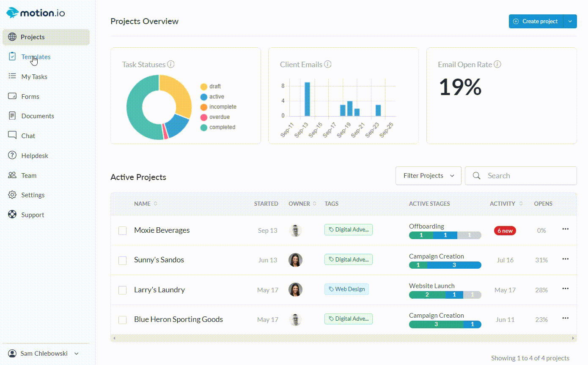The height and width of the screenshot is (365, 588).
Task: Open three-dot menu for Larry's Laundry
Action: [x=565, y=289]
